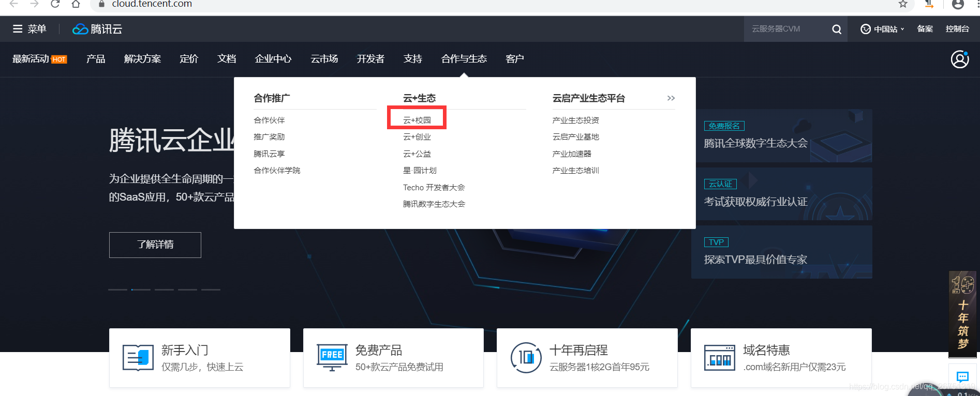This screenshot has width=980, height=396.
Task: Open the 客户 menu
Action: click(x=515, y=59)
